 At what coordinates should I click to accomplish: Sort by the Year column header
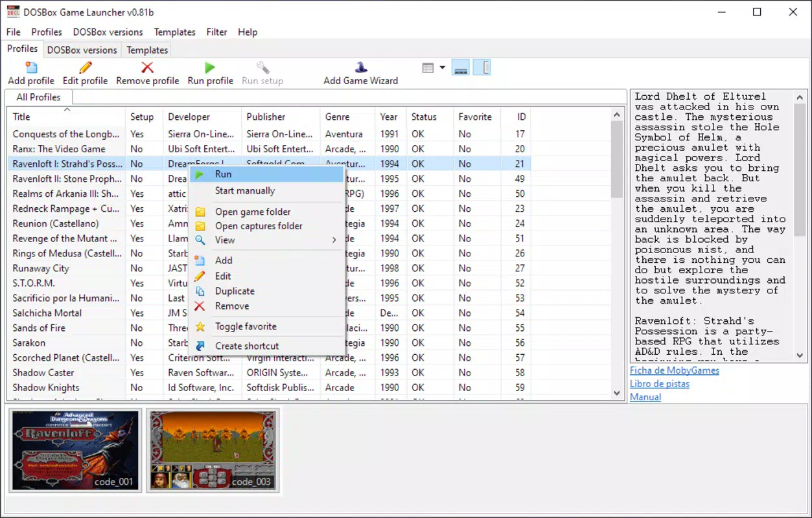point(391,117)
